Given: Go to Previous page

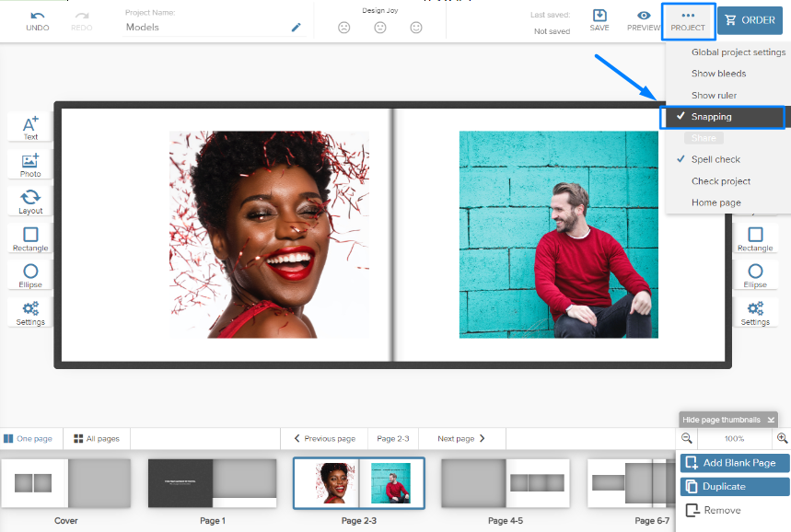Looking at the screenshot, I should tap(324, 439).
